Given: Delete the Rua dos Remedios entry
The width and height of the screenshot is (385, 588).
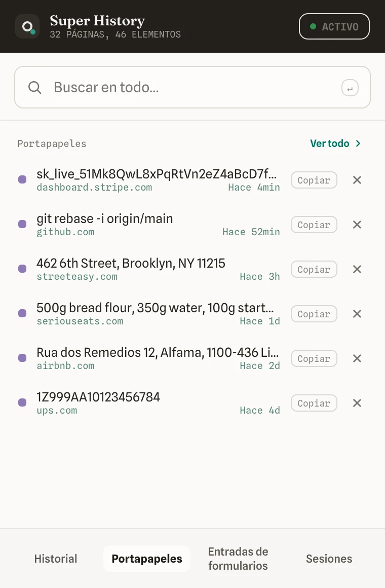Looking at the screenshot, I should click(357, 358).
